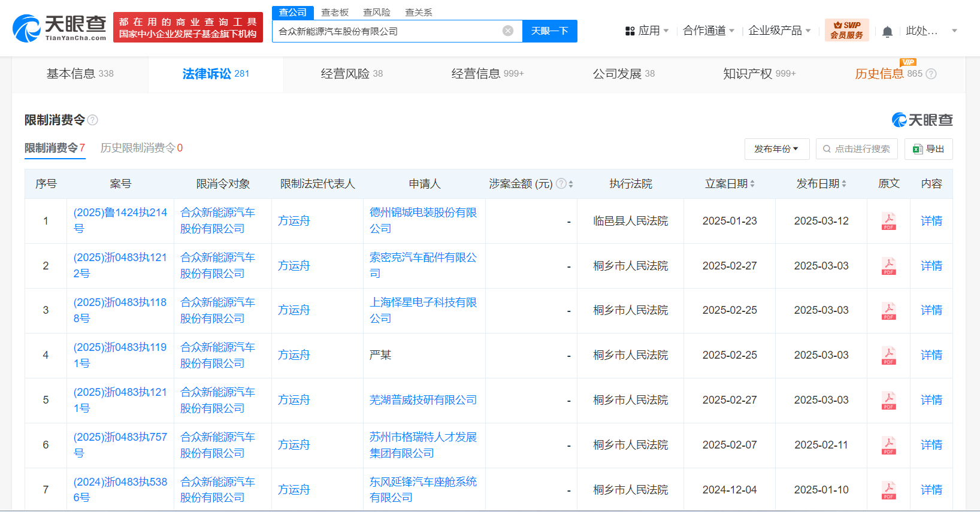The width and height of the screenshot is (980, 512).
Task: Clear the search box text
Action: tap(507, 31)
